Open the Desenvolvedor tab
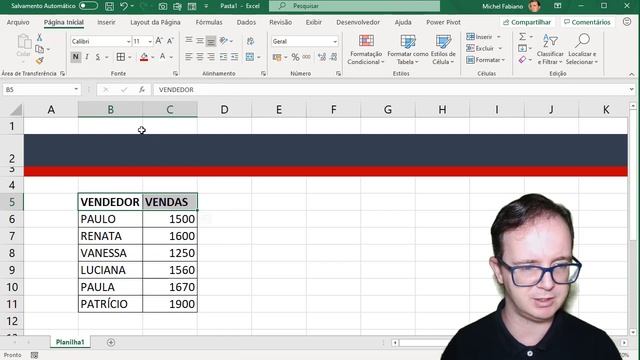The height and width of the screenshot is (360, 640). 358,22
